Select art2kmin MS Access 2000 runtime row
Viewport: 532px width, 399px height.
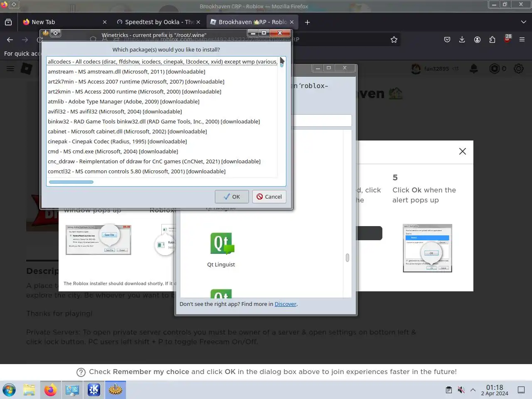click(162, 91)
